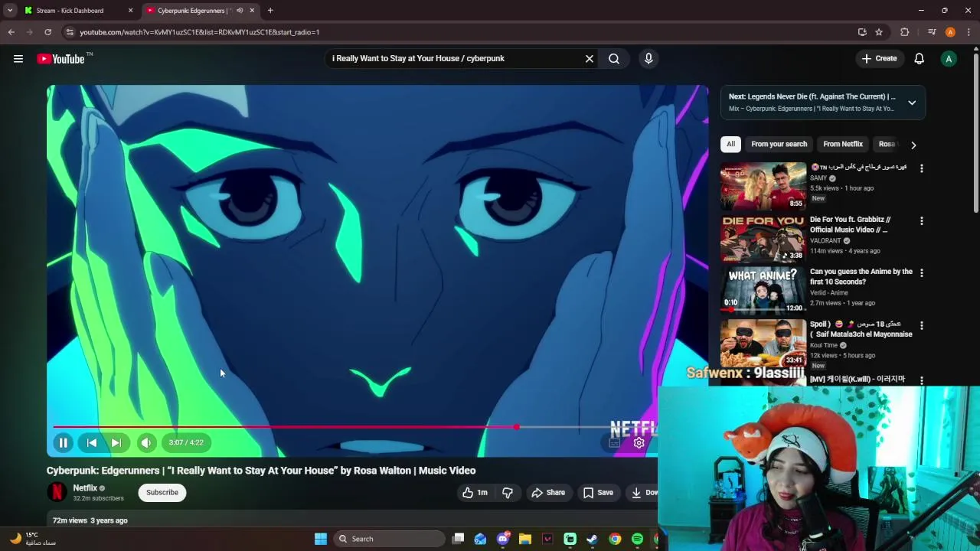Skip to the next video in playlist
980x551 pixels.
pyautogui.click(x=116, y=442)
